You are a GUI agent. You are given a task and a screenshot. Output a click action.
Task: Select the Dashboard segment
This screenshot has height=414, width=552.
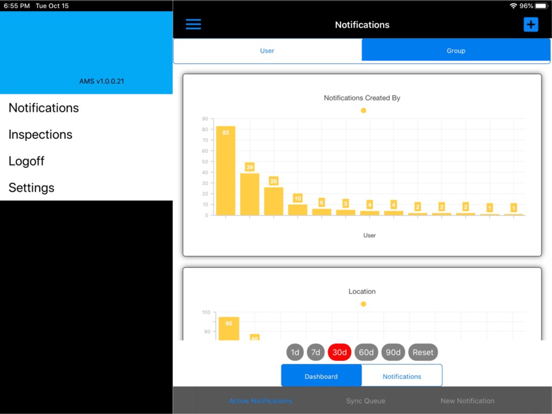(x=321, y=376)
